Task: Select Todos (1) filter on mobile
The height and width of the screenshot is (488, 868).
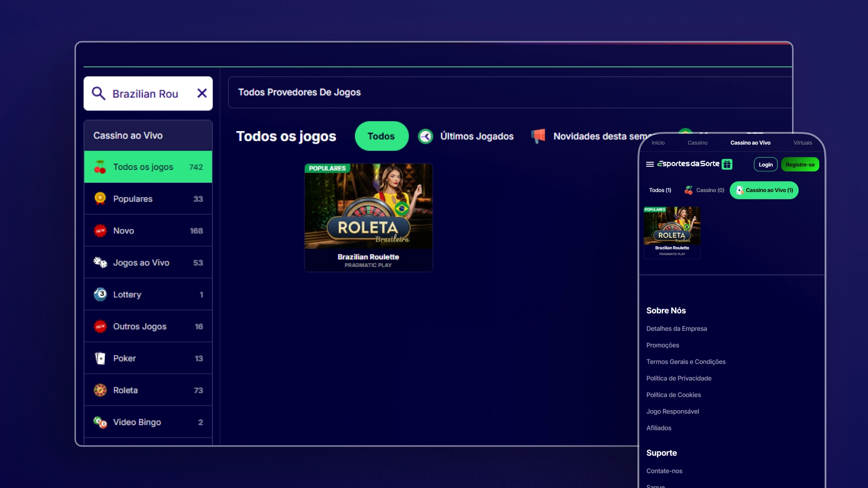Action: click(660, 190)
